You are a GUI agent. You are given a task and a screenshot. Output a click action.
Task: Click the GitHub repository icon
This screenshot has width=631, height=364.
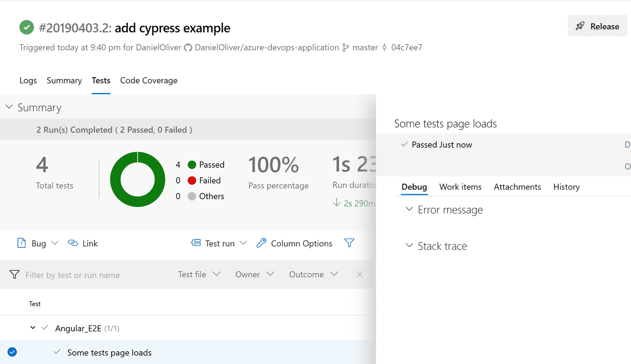[188, 47]
